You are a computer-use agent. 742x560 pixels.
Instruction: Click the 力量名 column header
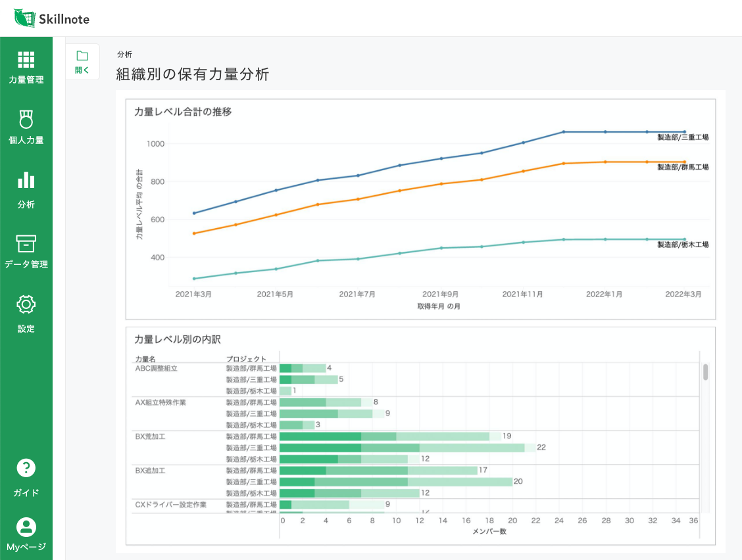click(x=145, y=359)
